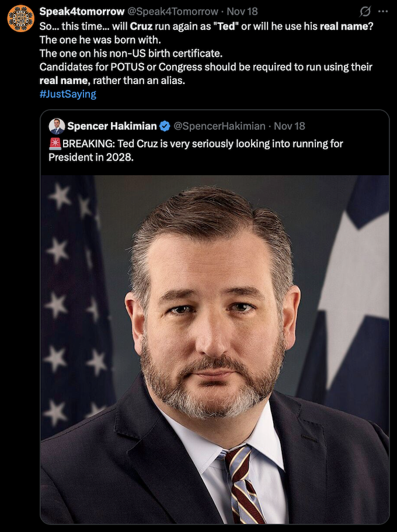Image resolution: width=397 pixels, height=532 pixels.
Task: Open the #JustSaying hashtag
Action: [68, 94]
